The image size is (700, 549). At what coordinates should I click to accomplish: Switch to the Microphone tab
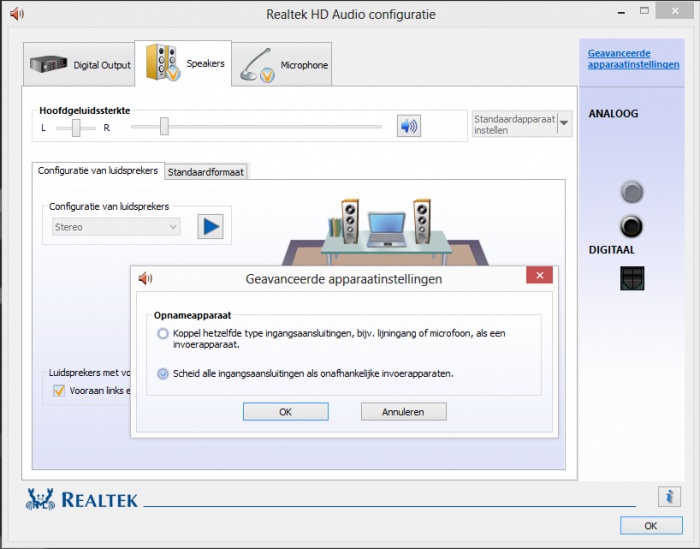pos(282,65)
